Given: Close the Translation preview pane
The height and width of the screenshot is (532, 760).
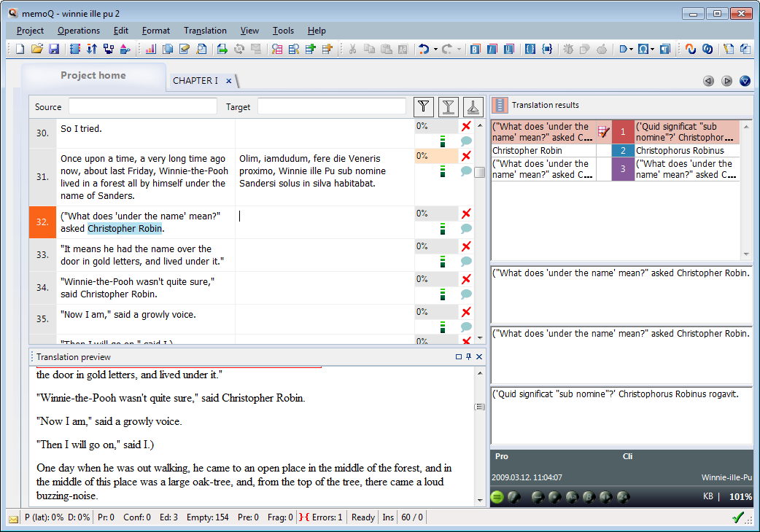Looking at the screenshot, I should (479, 357).
